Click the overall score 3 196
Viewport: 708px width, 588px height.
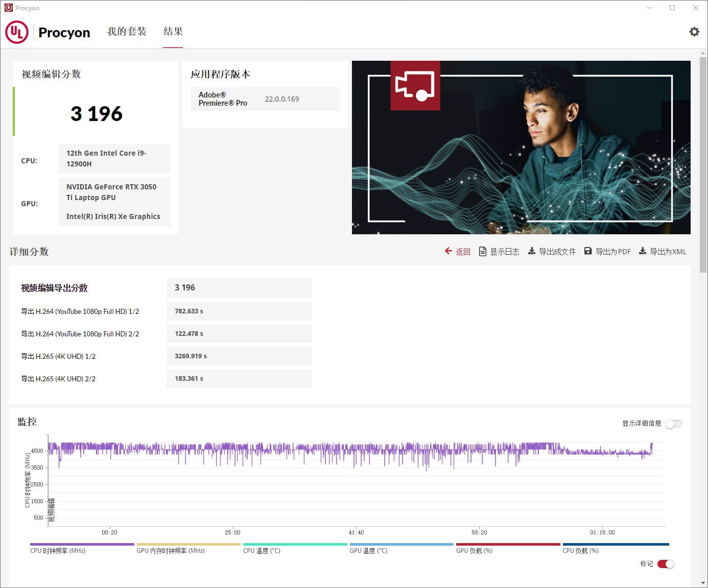pos(97,113)
